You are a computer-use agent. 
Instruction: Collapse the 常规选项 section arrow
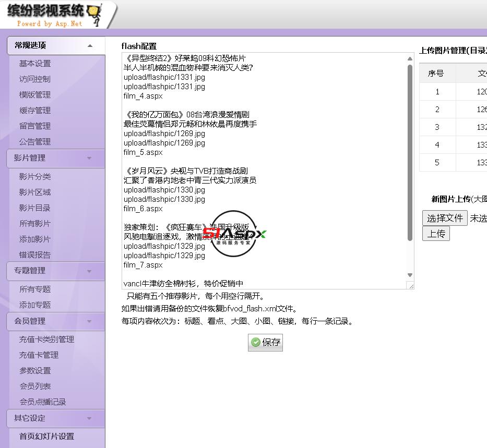(90, 46)
